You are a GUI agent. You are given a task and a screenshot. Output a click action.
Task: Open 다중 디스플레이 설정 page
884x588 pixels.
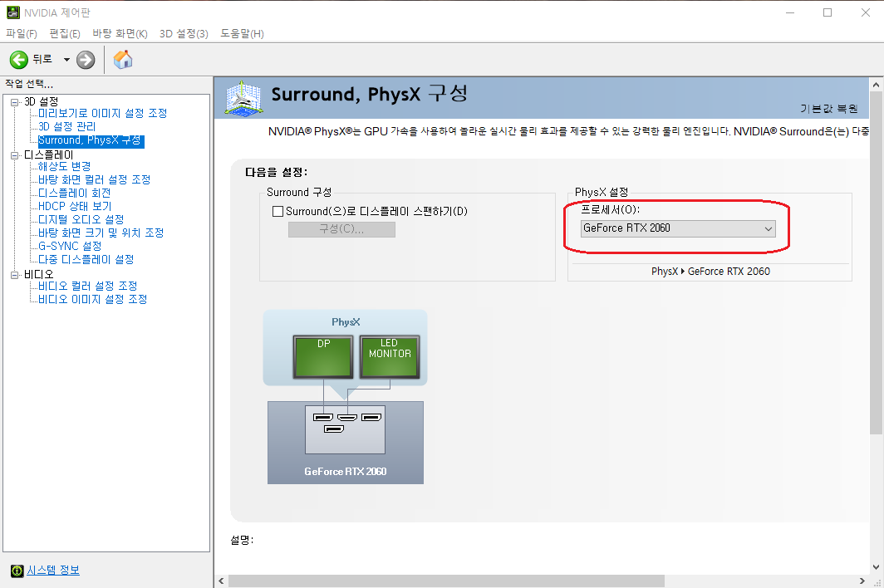click(x=86, y=259)
